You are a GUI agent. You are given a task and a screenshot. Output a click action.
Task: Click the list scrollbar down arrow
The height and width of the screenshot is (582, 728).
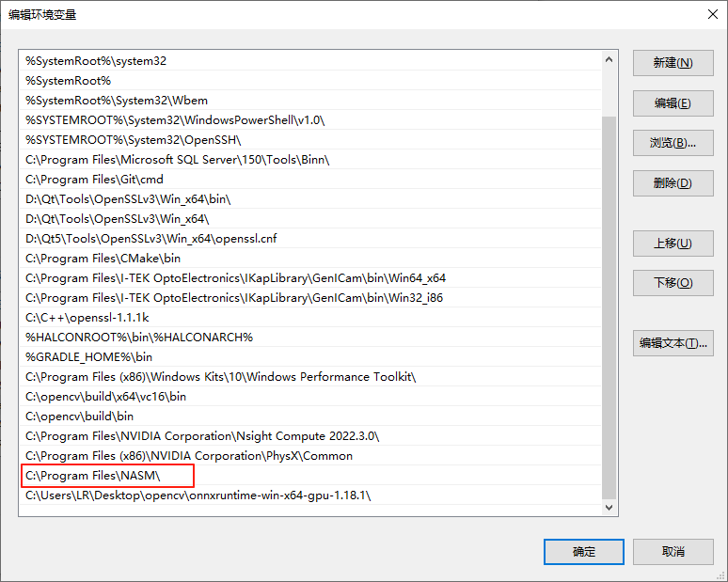pyautogui.click(x=609, y=508)
